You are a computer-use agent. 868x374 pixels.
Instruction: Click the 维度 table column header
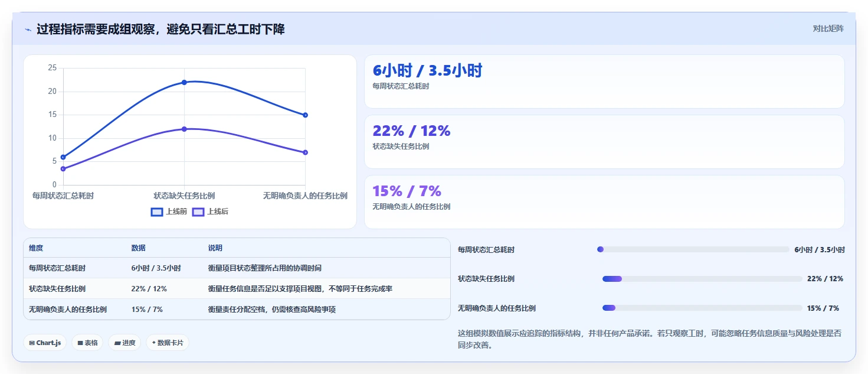click(36, 248)
